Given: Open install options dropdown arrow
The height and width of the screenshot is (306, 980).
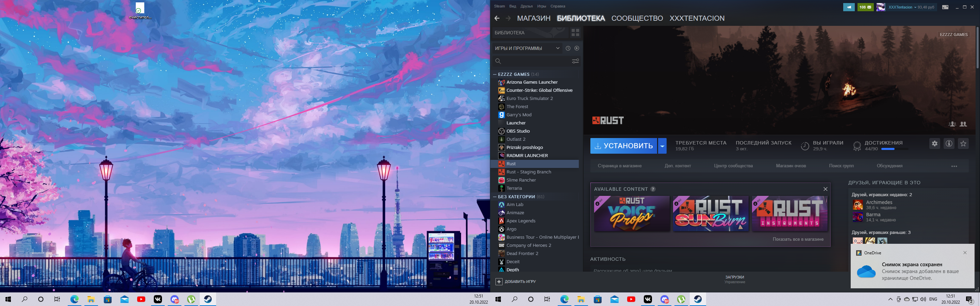Looking at the screenshot, I should (662, 146).
